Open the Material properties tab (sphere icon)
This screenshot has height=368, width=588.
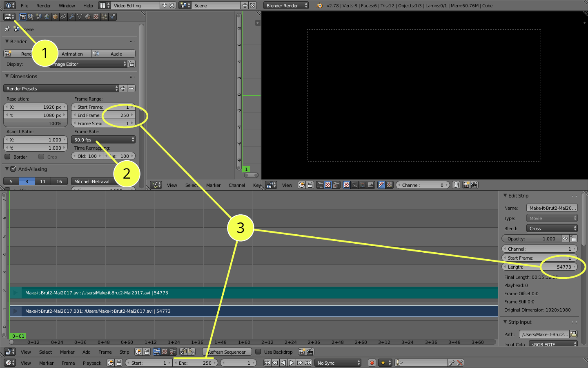click(x=88, y=17)
